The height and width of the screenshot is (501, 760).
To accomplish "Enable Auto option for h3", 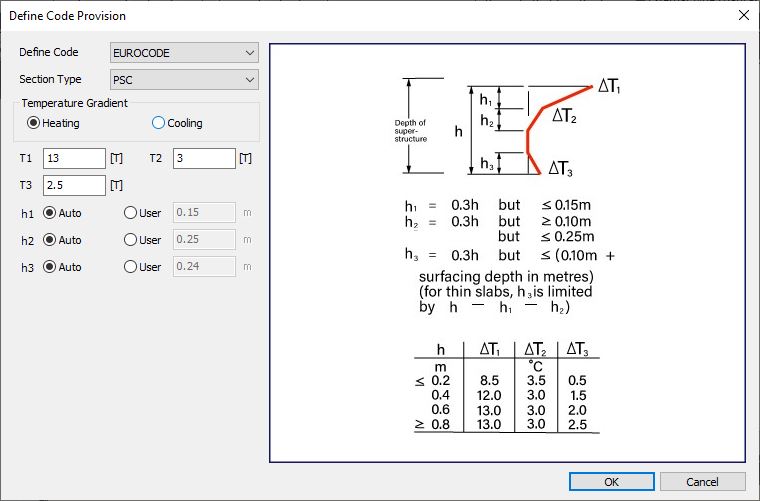I will tap(50, 267).
